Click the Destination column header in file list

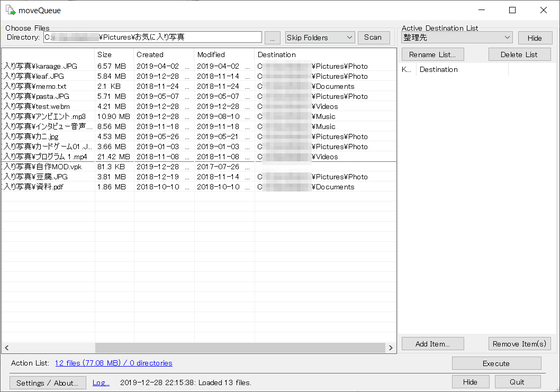[325, 55]
